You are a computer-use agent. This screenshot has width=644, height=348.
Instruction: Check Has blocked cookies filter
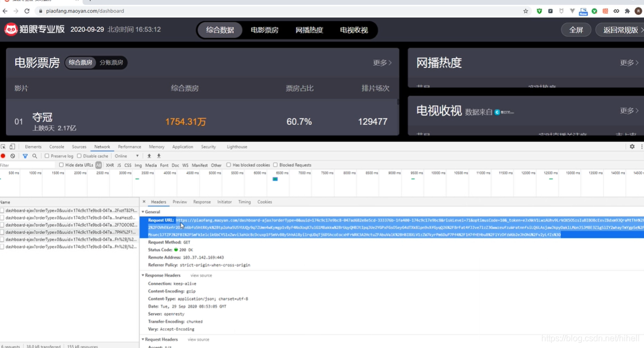coord(229,165)
